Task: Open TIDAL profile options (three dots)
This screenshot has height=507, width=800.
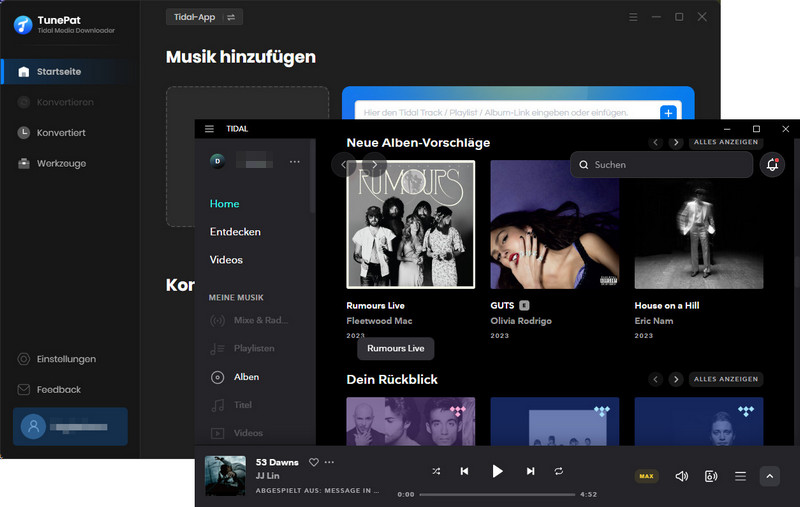Action: click(294, 162)
